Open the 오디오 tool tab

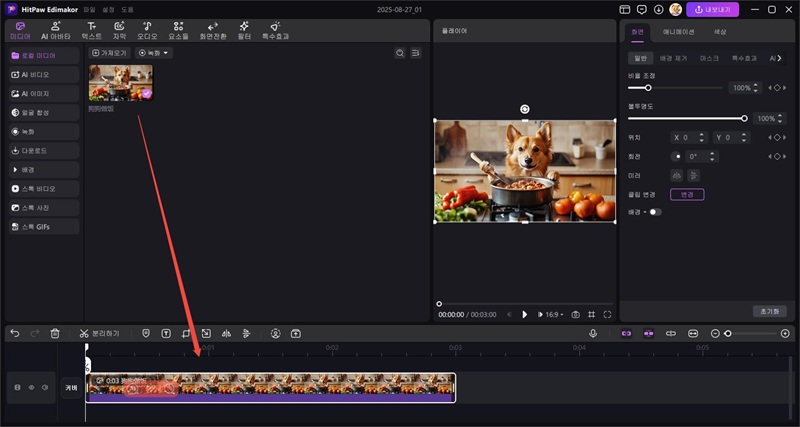pos(147,31)
